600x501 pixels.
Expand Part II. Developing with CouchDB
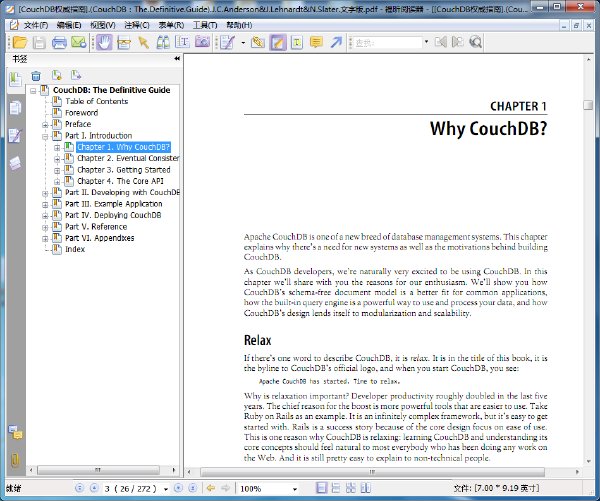pos(45,193)
